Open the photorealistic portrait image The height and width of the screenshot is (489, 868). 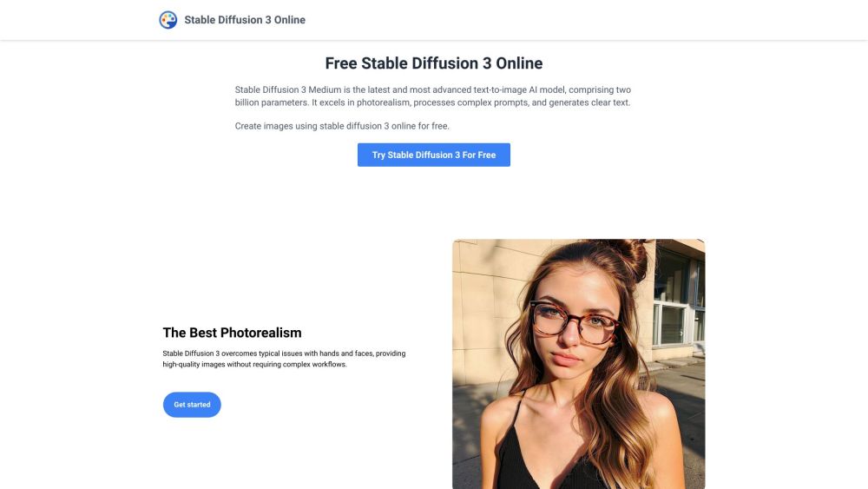click(x=578, y=364)
